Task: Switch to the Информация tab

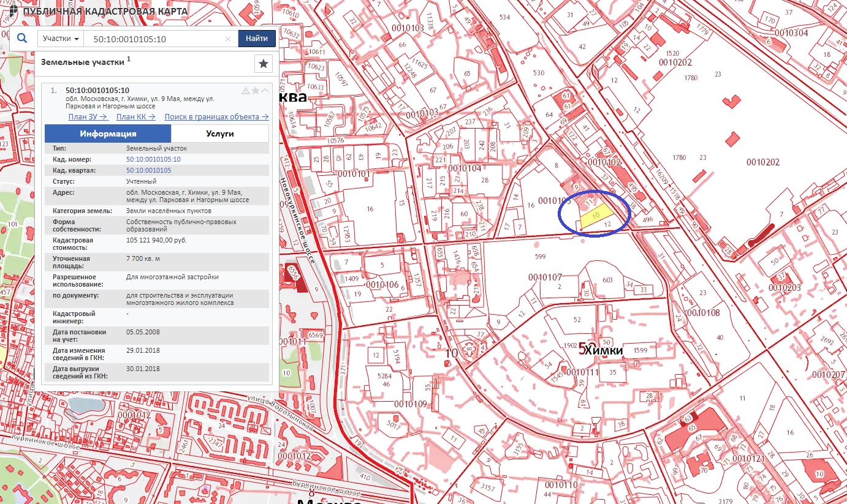Action: [x=108, y=134]
